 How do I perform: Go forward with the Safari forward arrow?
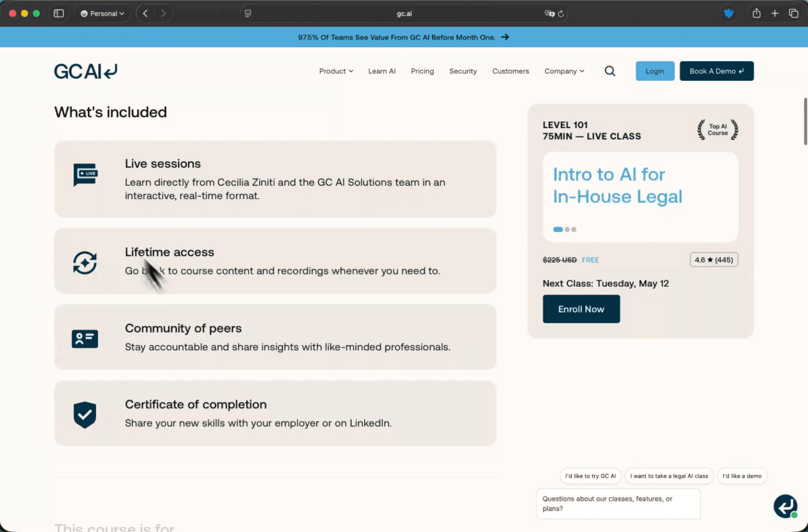point(163,13)
